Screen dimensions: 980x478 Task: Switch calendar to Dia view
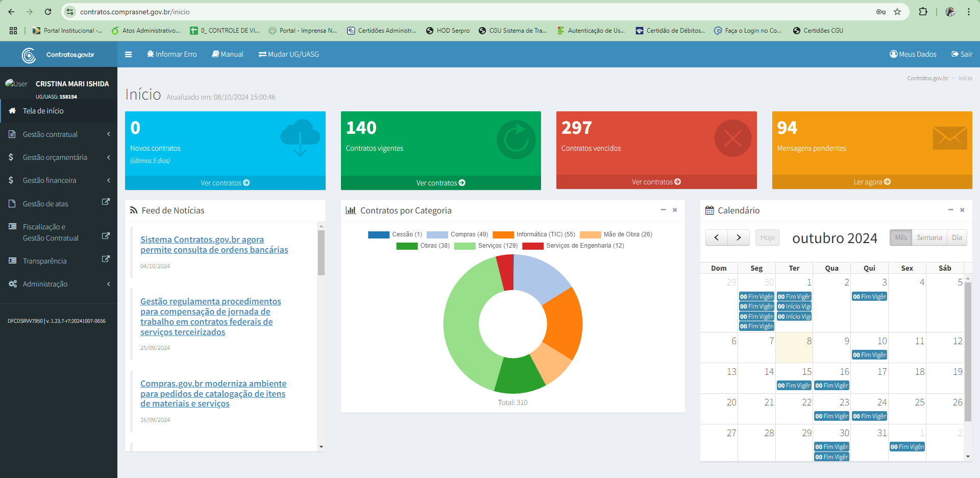pos(957,237)
